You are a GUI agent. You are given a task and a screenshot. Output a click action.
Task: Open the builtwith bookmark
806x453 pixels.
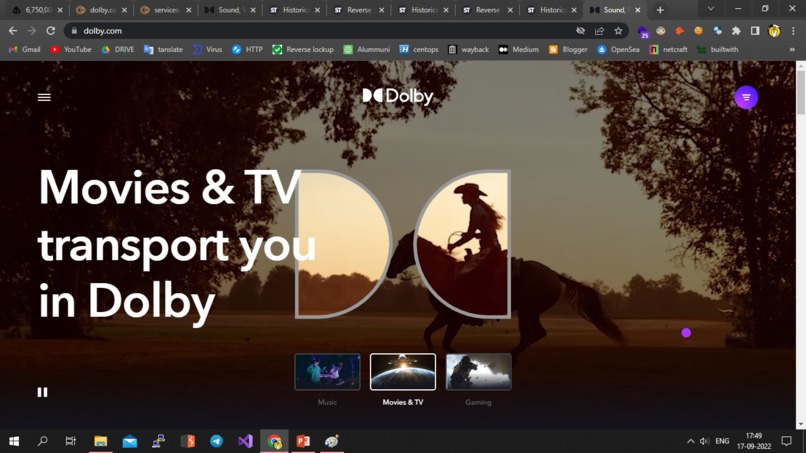(718, 49)
